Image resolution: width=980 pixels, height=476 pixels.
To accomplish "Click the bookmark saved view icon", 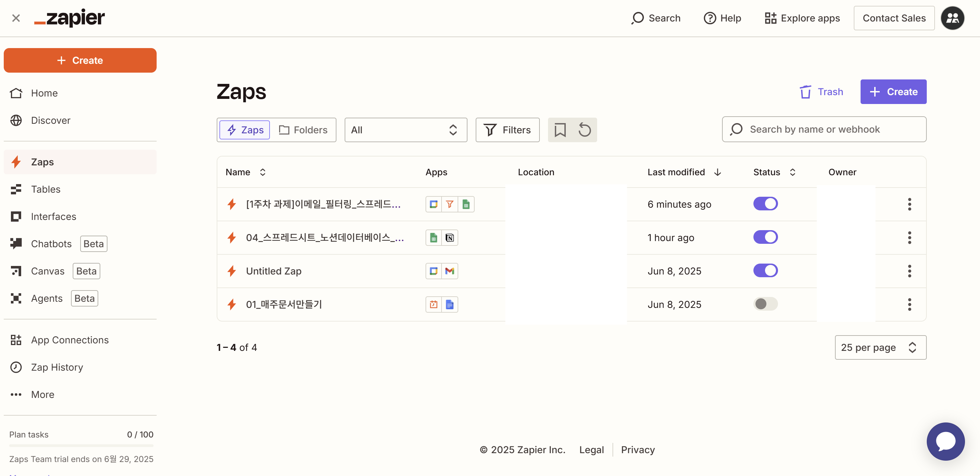I will point(560,130).
